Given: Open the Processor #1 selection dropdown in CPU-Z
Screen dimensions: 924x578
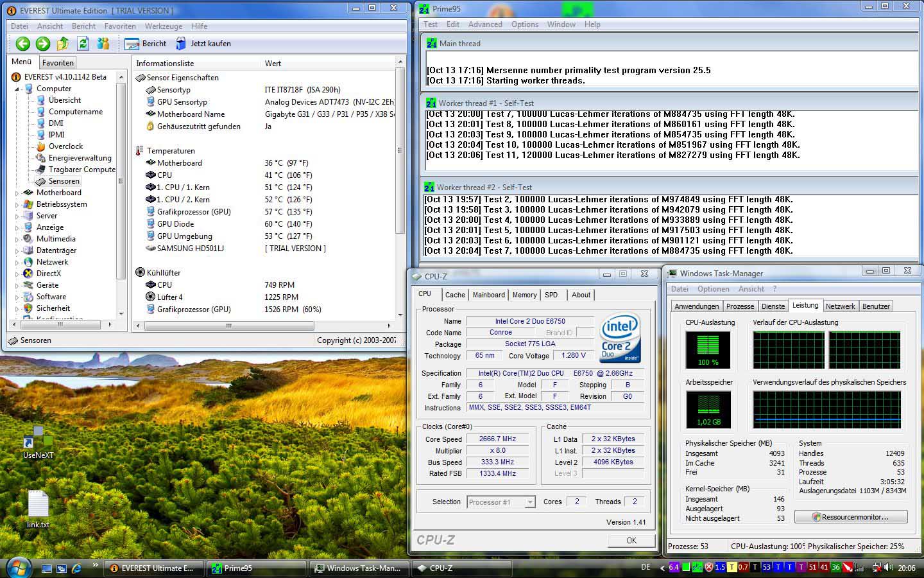Looking at the screenshot, I should [501, 502].
